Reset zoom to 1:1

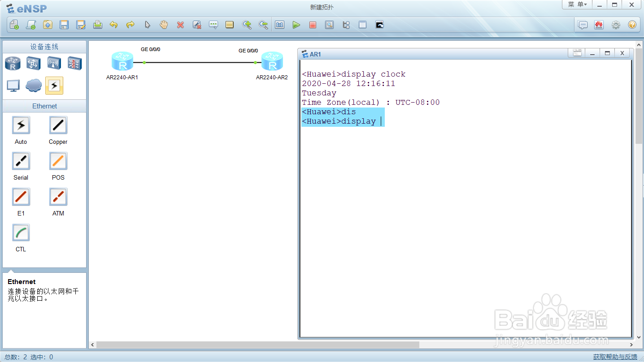point(280,25)
